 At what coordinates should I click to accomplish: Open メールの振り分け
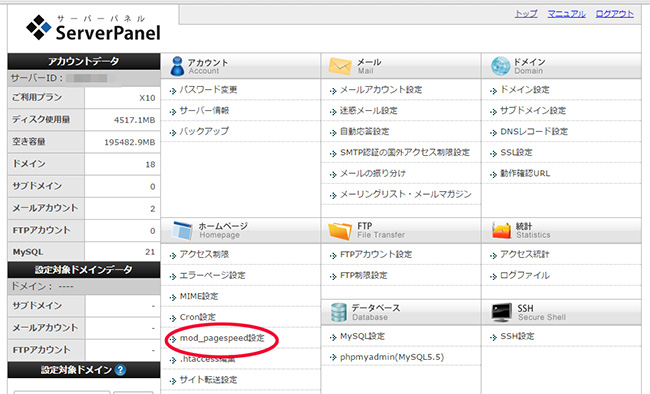pyautogui.click(x=373, y=173)
